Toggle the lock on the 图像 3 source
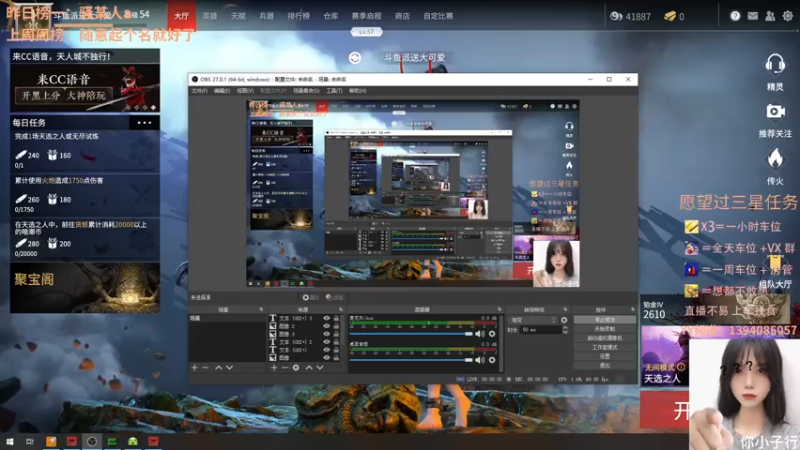This screenshot has width=800, height=450. (x=336, y=334)
